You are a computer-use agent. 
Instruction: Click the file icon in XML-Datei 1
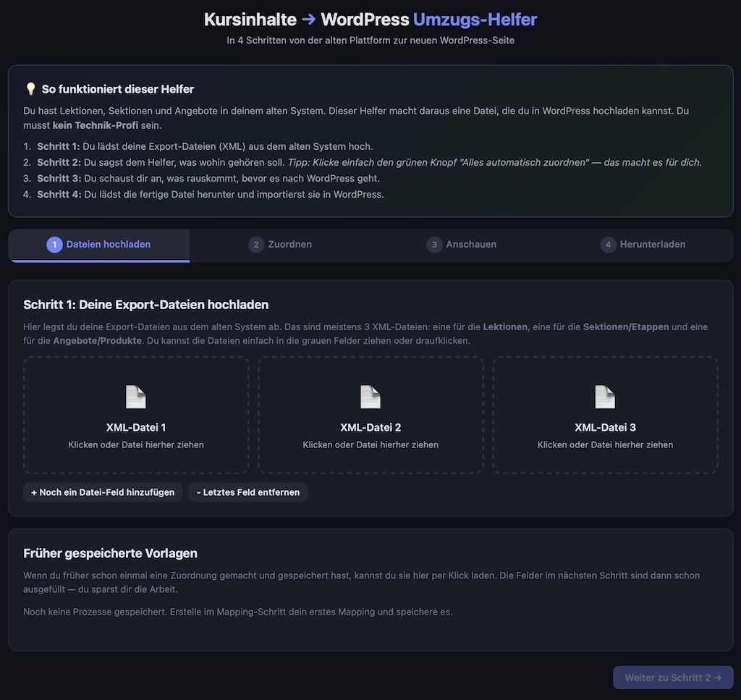coord(135,397)
